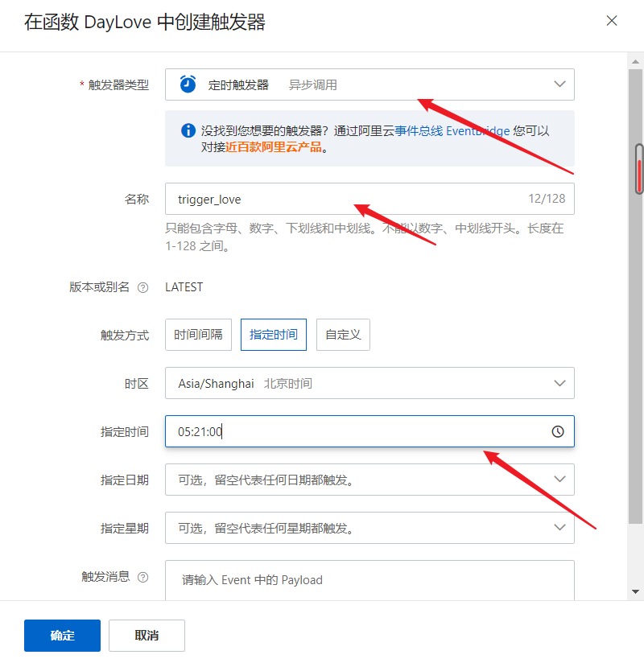Click the 取消 cancel button
The height and width of the screenshot is (663, 644).
[x=147, y=636]
